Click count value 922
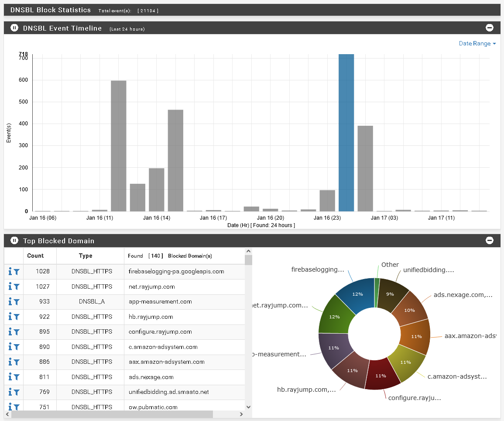The height and width of the screenshot is (421, 504). tap(45, 317)
